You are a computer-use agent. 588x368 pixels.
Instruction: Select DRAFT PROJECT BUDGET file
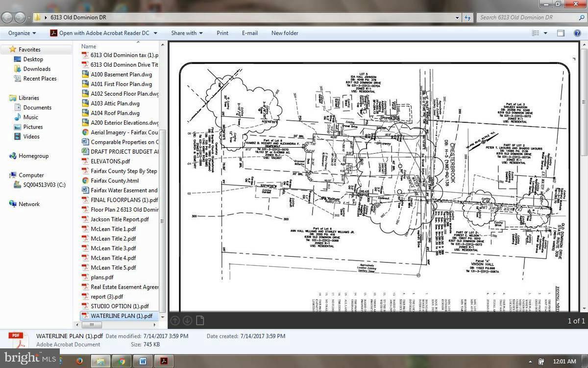click(x=120, y=152)
